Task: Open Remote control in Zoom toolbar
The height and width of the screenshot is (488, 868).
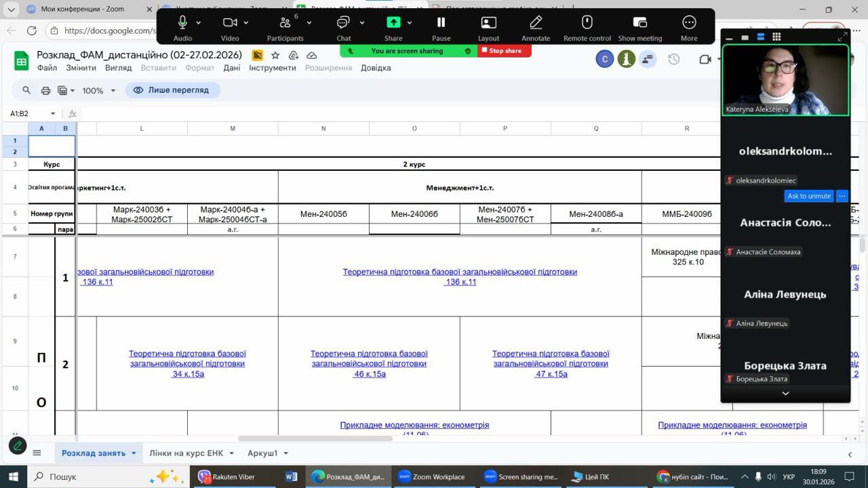Action: coord(587,23)
